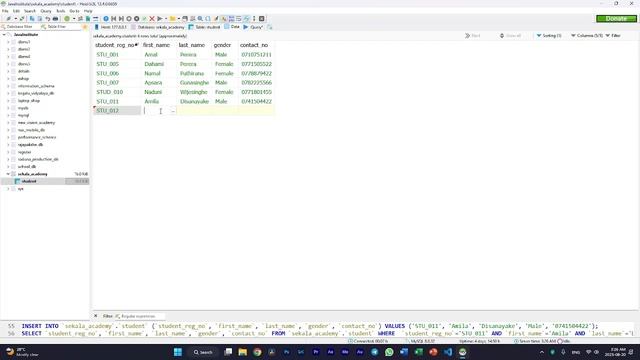Open the blue help icon in toolbar
This screenshot has width=640, height=360.
[106, 19]
